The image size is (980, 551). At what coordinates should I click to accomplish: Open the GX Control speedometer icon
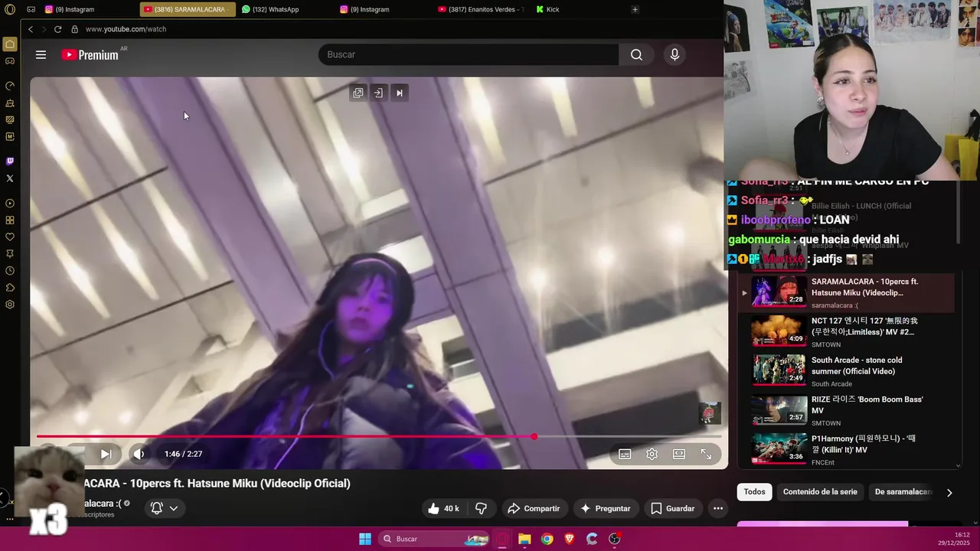click(x=10, y=86)
